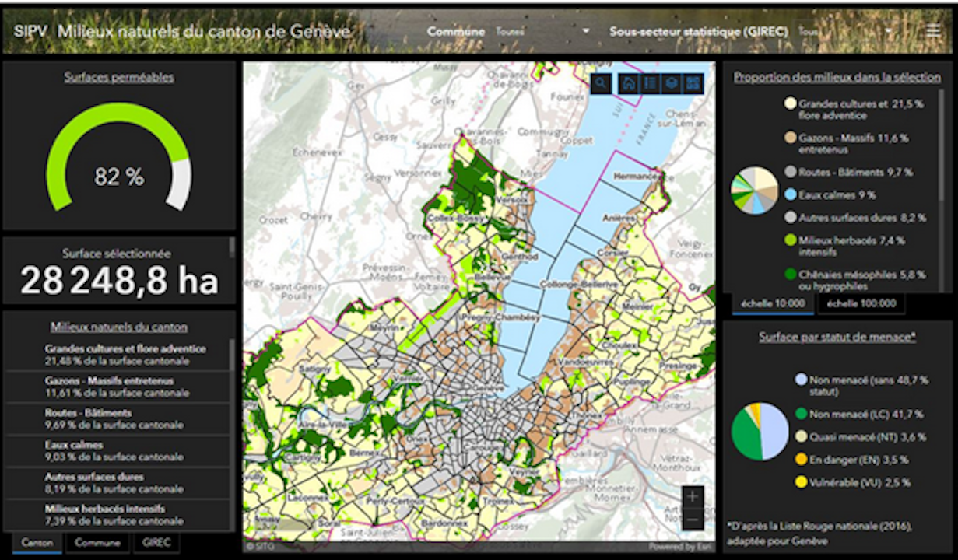Click the map home extent icon
This screenshot has width=958, height=560.
pos(629,84)
